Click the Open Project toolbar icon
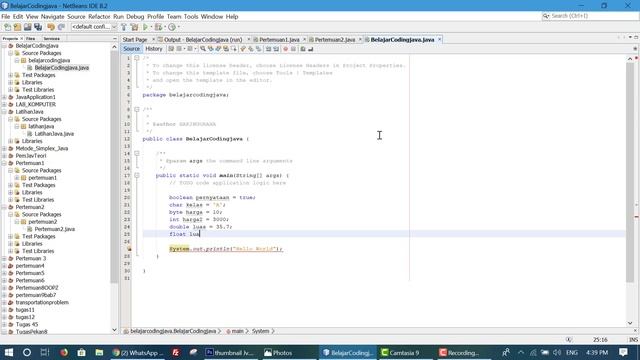Image resolution: width=640 pixels, height=360 pixels. coord(27,27)
